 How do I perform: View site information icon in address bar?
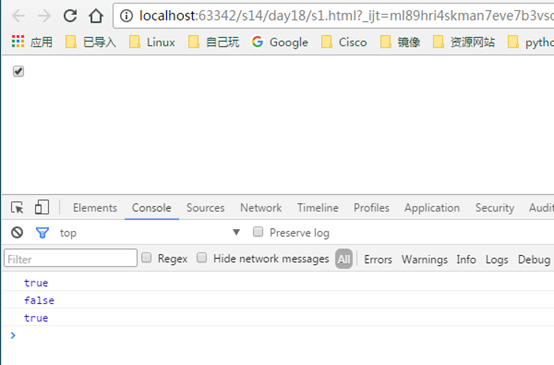(126, 16)
